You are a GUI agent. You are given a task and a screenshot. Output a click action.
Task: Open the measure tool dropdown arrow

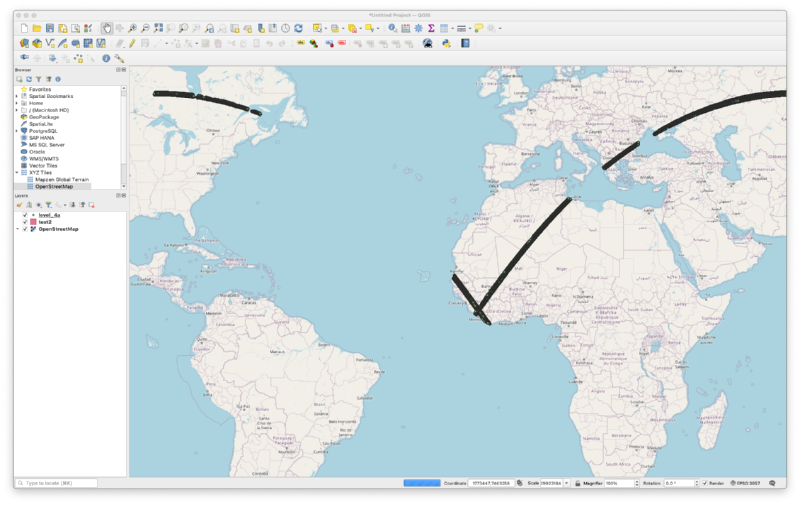coord(470,29)
